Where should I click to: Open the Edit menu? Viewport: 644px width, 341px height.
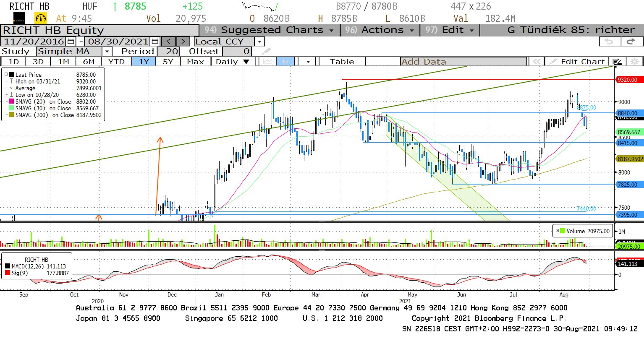click(449, 30)
